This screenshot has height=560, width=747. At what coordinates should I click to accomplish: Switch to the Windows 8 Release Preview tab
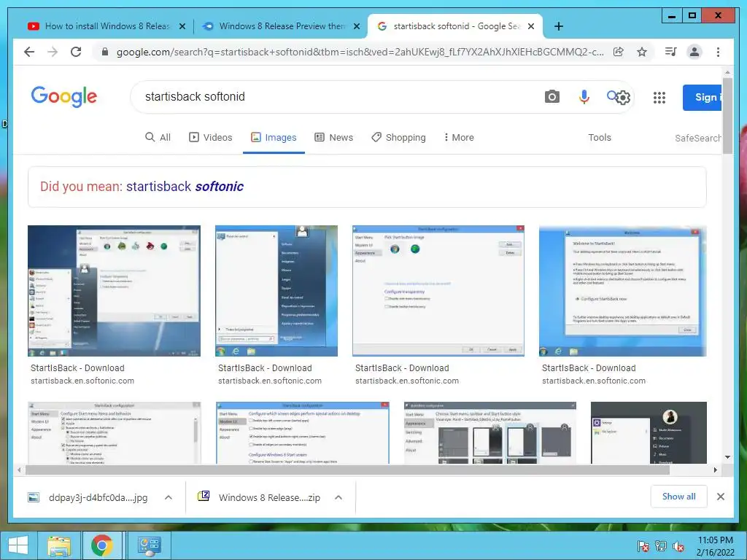pos(281,26)
